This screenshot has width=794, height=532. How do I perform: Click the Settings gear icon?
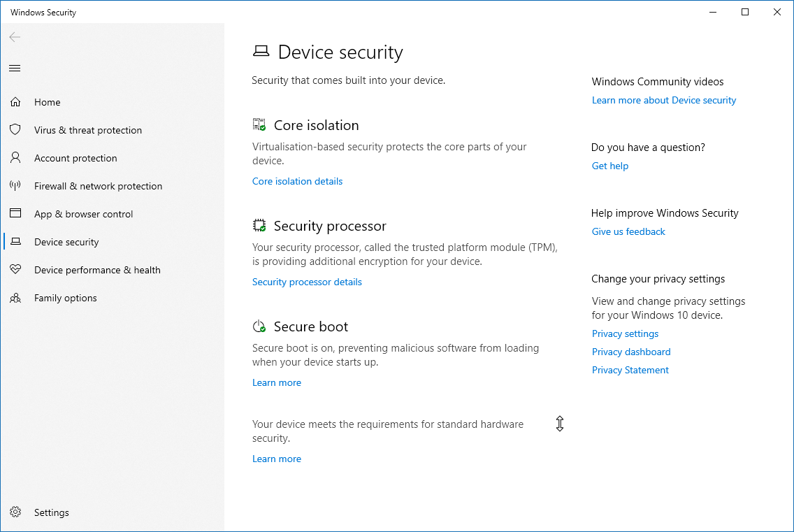15,512
